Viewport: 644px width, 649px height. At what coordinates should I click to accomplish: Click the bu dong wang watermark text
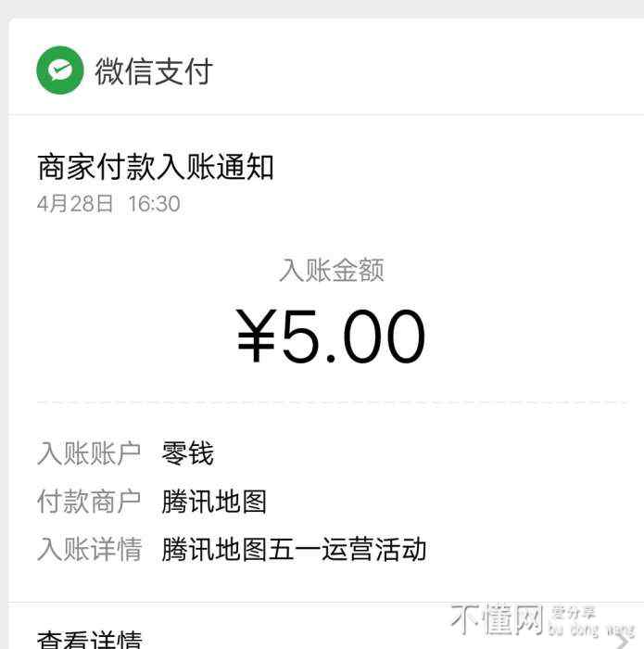(591, 630)
